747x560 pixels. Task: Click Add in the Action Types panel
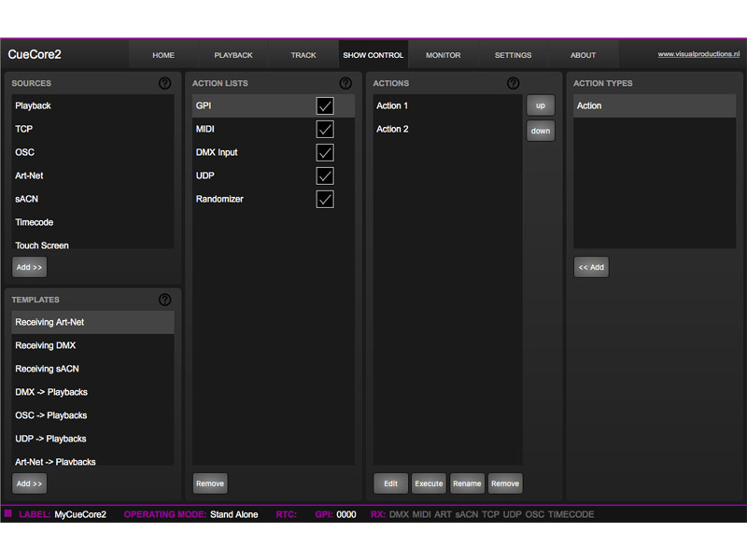tap(591, 267)
